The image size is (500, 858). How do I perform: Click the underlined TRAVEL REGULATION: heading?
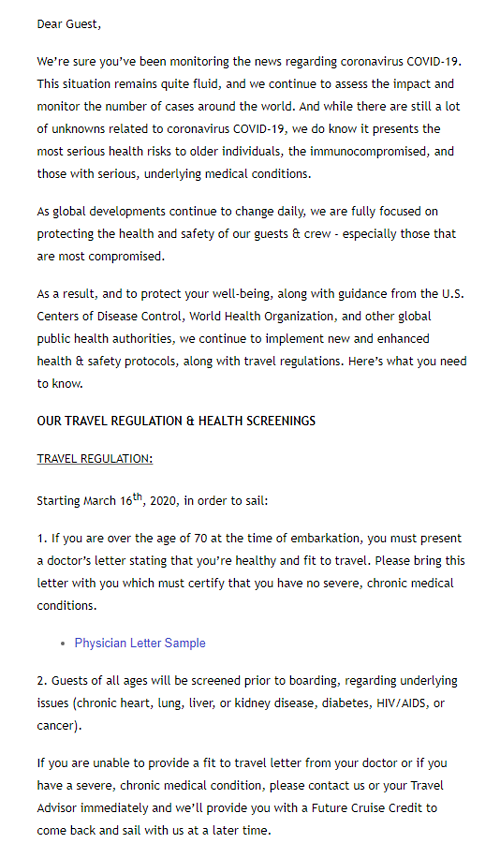tap(95, 459)
